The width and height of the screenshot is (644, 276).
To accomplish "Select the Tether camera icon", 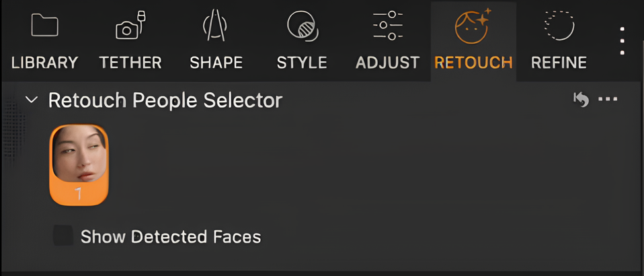I will 130,26.
